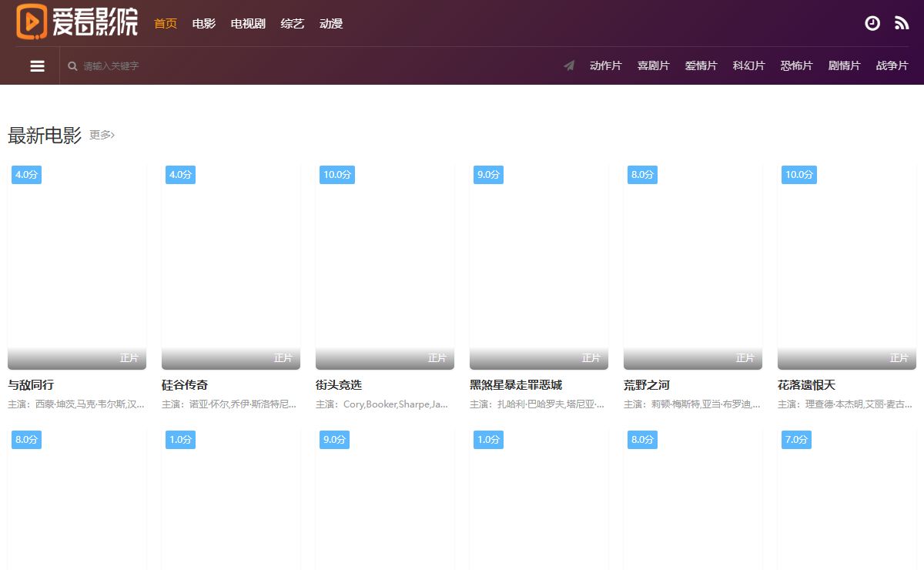924x570 pixels.
Task: Switch to the 电视剧 section
Action: pyautogui.click(x=248, y=23)
